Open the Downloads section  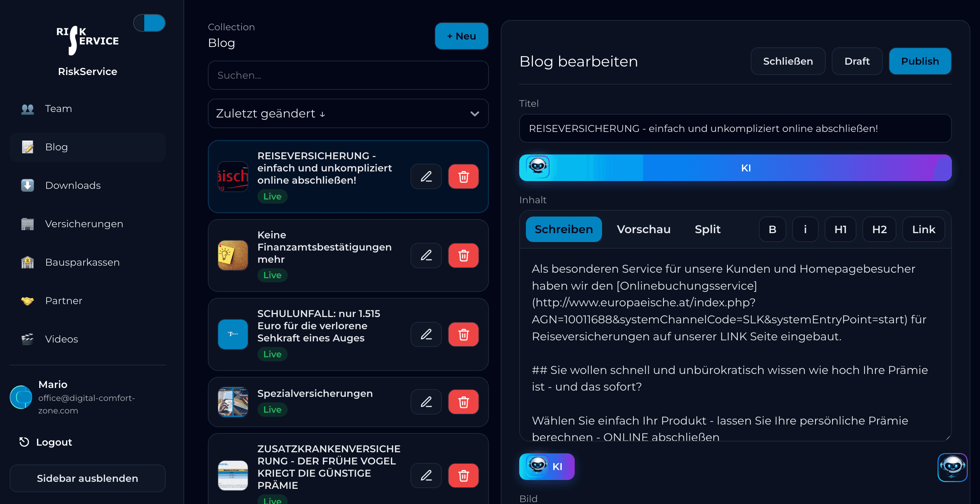click(72, 185)
